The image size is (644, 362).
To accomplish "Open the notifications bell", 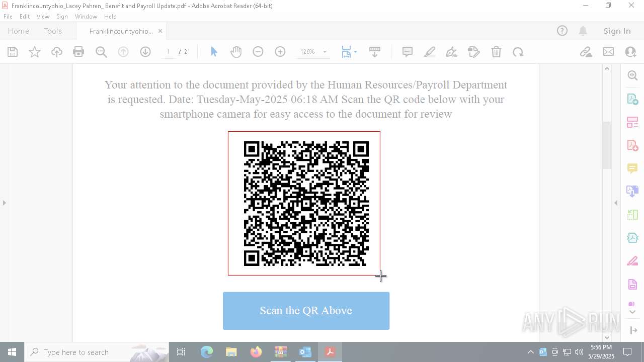I will (583, 31).
